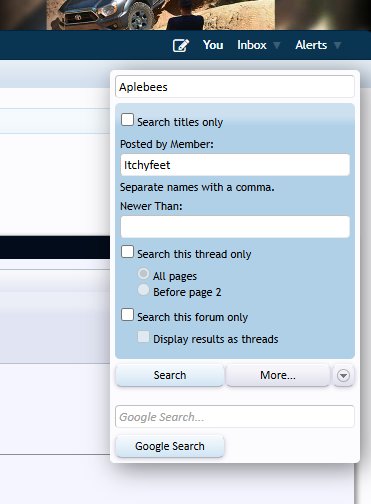The image size is (371, 504).
Task: Select the Before page 2 radio option
Action: (x=143, y=290)
